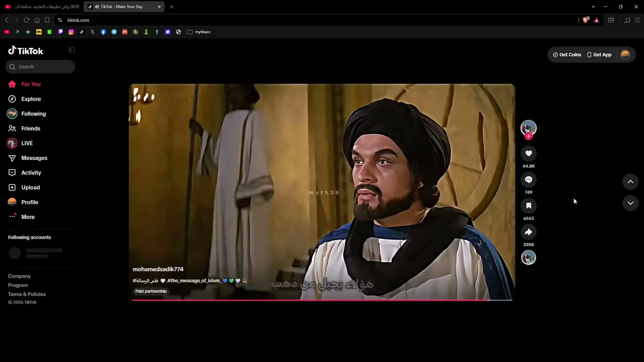The height and width of the screenshot is (362, 644).
Task: Open the Instagram bookmark in the bookmarks bar
Action: point(71,32)
